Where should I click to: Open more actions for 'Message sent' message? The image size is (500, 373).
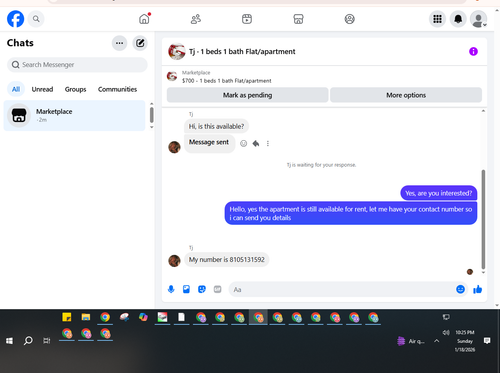pyautogui.click(x=268, y=143)
